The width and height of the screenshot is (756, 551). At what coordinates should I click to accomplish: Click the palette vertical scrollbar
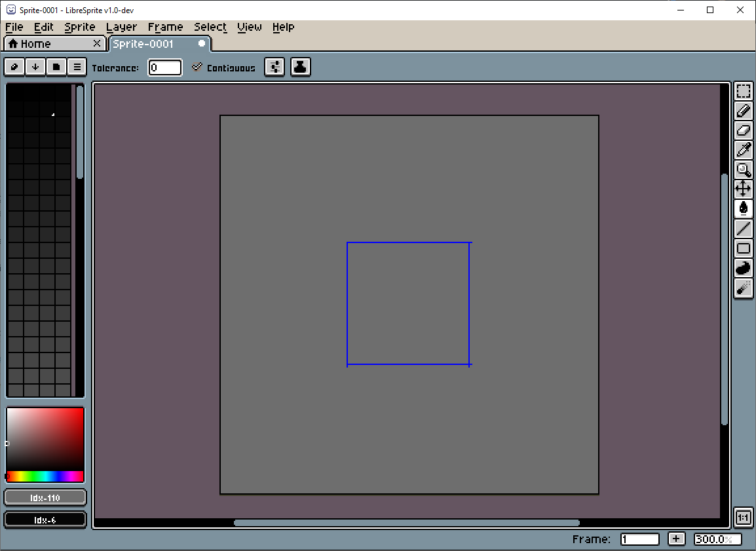click(80, 132)
